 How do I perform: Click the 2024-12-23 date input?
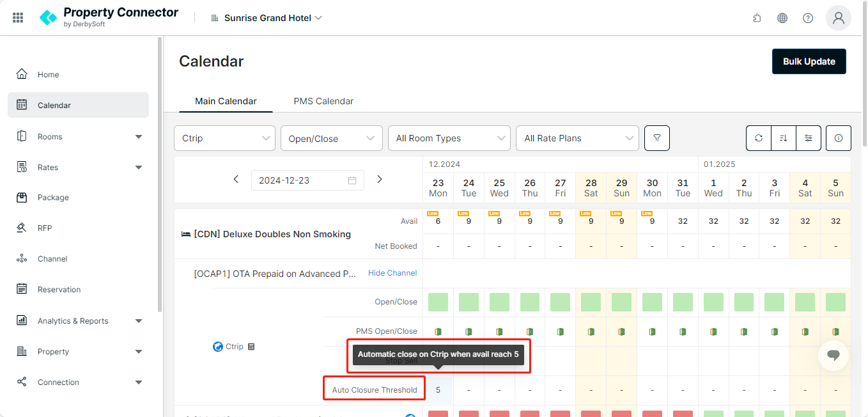coord(307,180)
